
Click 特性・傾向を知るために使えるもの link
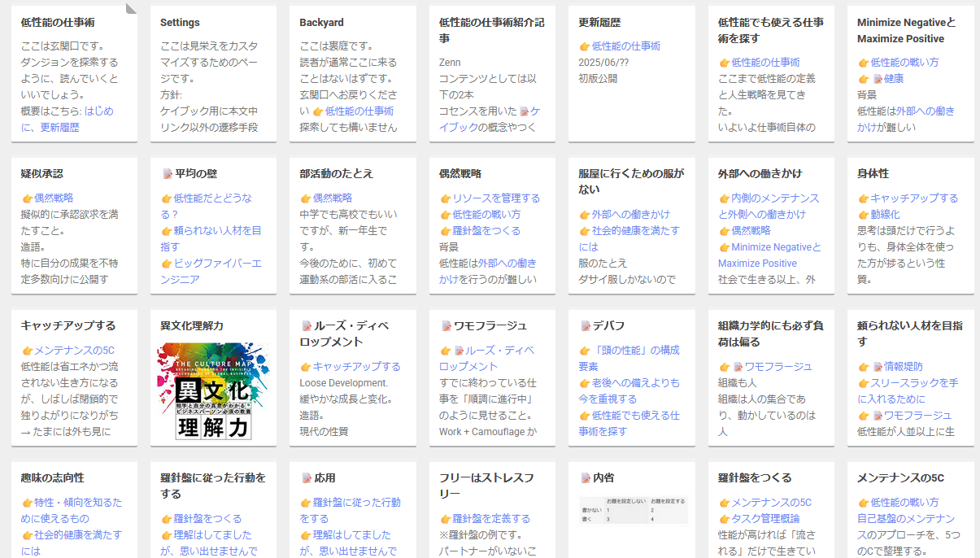pyautogui.click(x=72, y=510)
